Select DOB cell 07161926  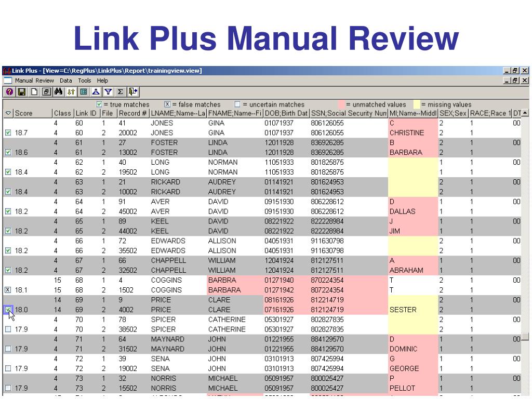coord(286,310)
